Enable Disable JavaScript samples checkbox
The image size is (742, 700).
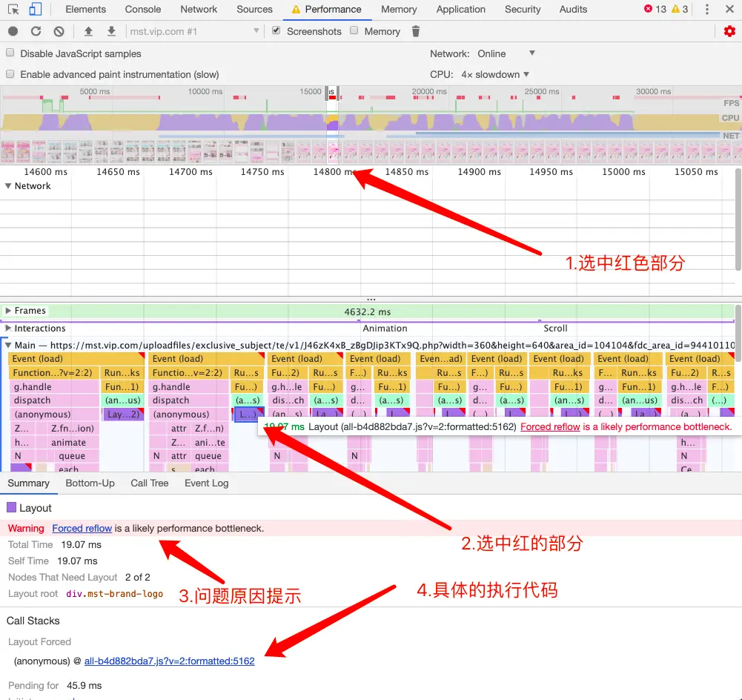click(10, 53)
